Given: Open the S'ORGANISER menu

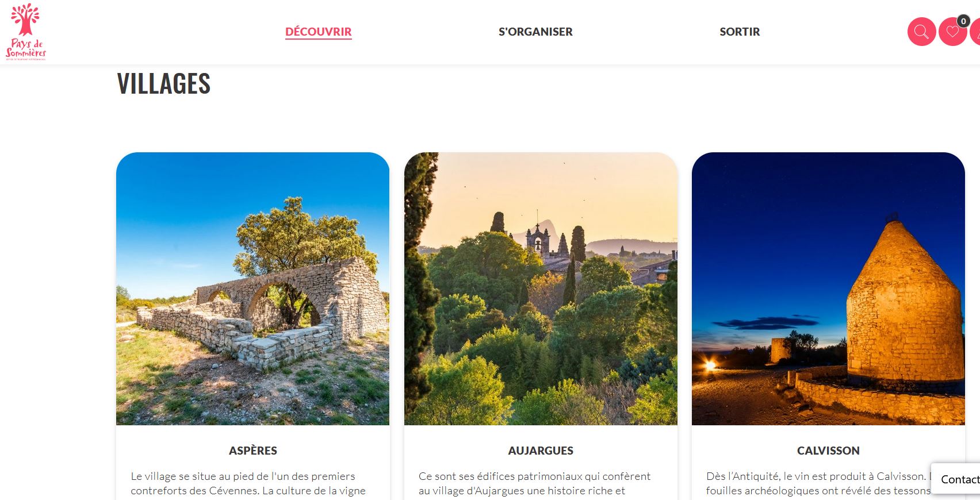Looking at the screenshot, I should point(535,32).
